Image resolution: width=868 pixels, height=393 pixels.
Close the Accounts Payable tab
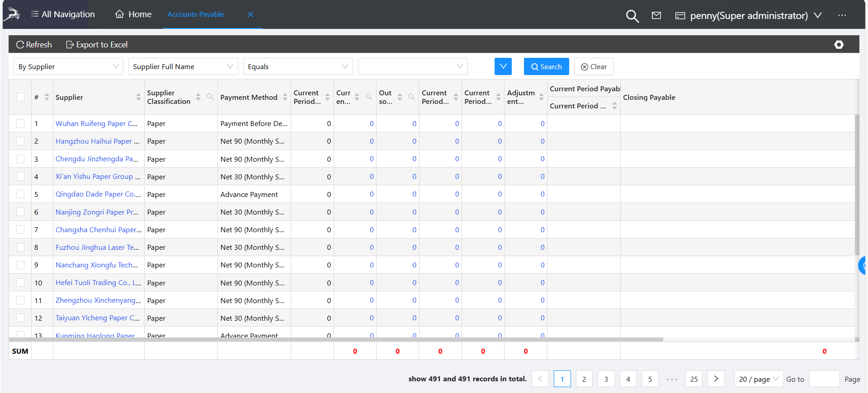click(x=250, y=14)
